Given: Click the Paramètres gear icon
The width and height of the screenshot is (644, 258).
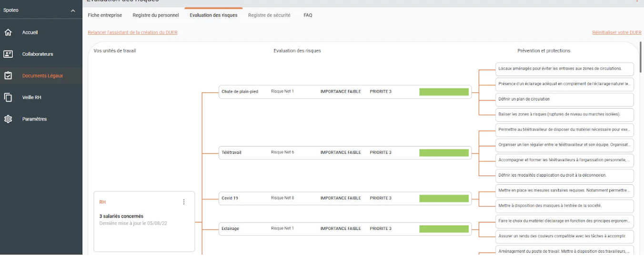Looking at the screenshot, I should pos(8,119).
